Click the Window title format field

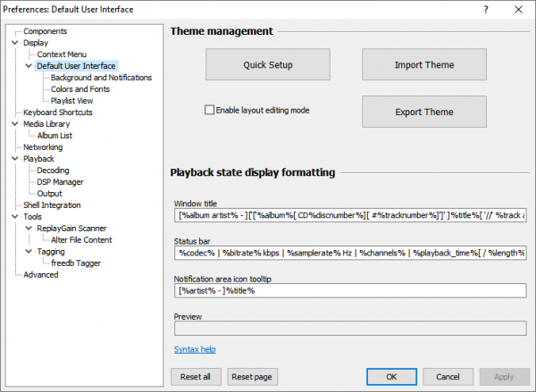click(x=349, y=216)
